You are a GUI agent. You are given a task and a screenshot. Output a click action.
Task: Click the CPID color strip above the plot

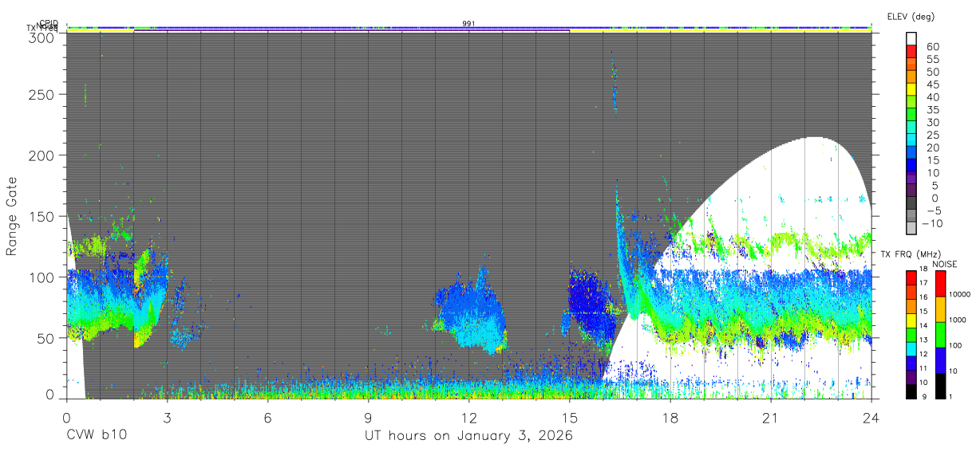[x=468, y=28]
